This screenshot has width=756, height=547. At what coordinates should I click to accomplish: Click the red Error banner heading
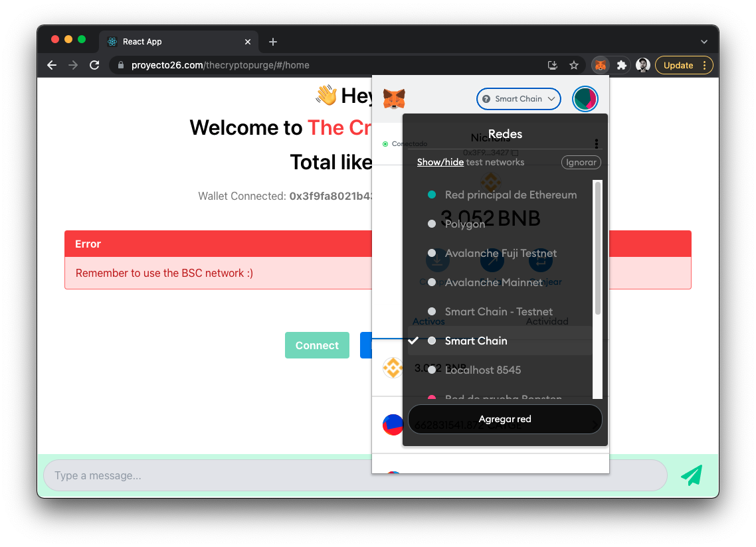click(x=88, y=244)
